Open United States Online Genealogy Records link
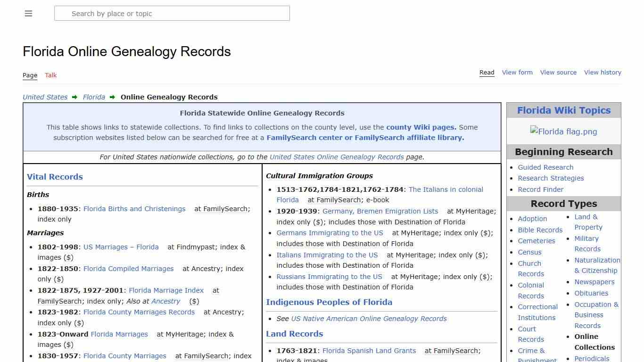The image size is (644, 362). point(337,157)
